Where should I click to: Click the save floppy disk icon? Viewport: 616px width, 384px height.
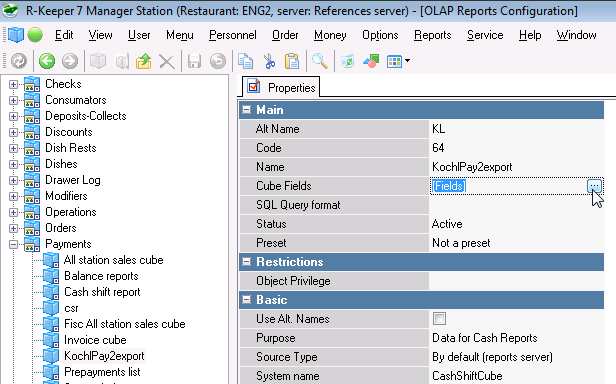194,61
